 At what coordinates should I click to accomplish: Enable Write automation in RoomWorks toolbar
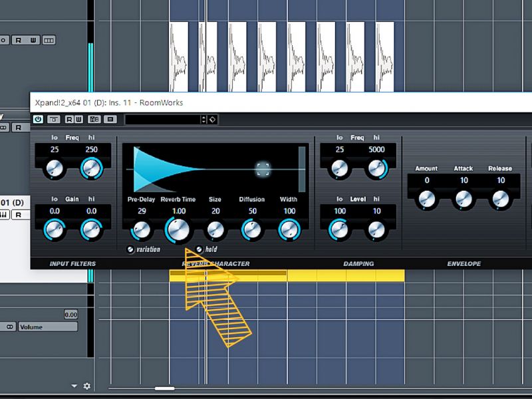point(78,120)
